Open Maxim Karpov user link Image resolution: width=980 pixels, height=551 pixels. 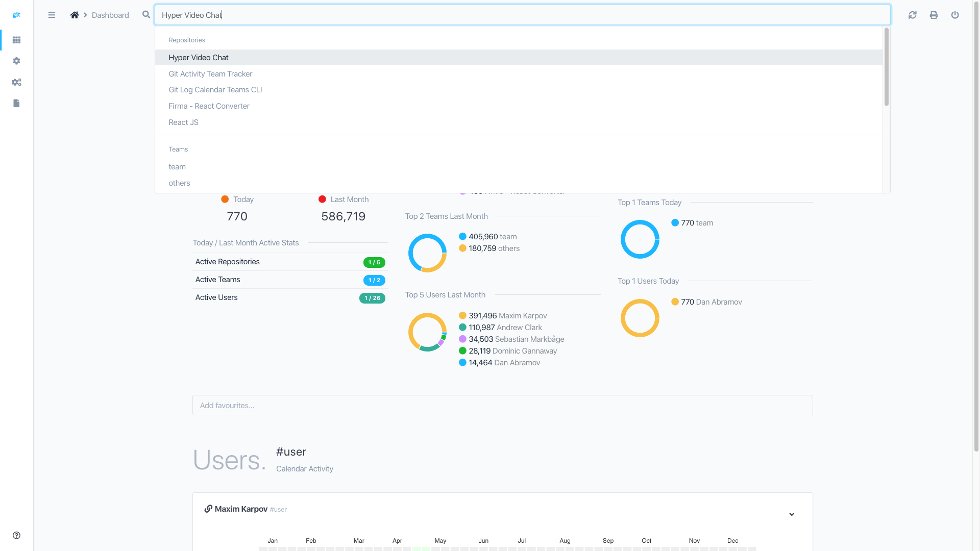point(241,509)
